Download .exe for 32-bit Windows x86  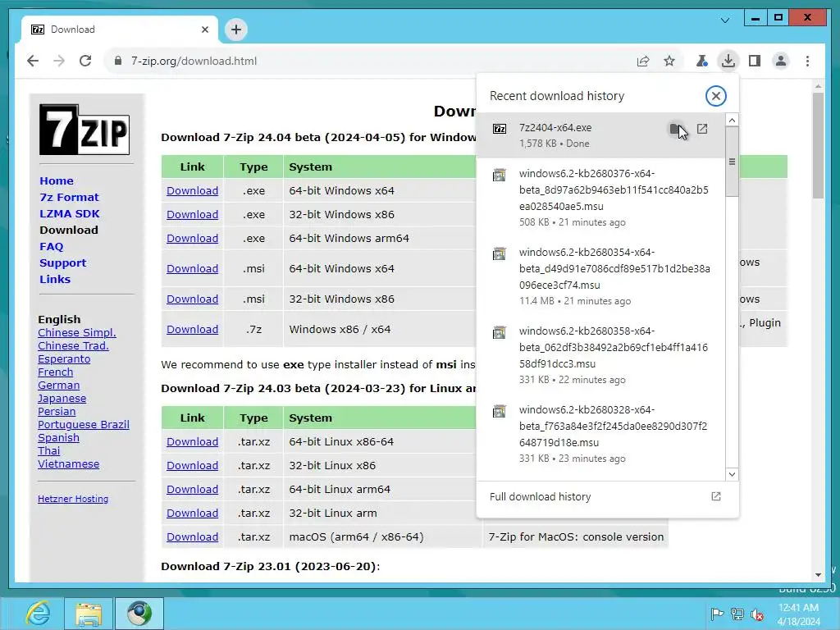coord(192,214)
